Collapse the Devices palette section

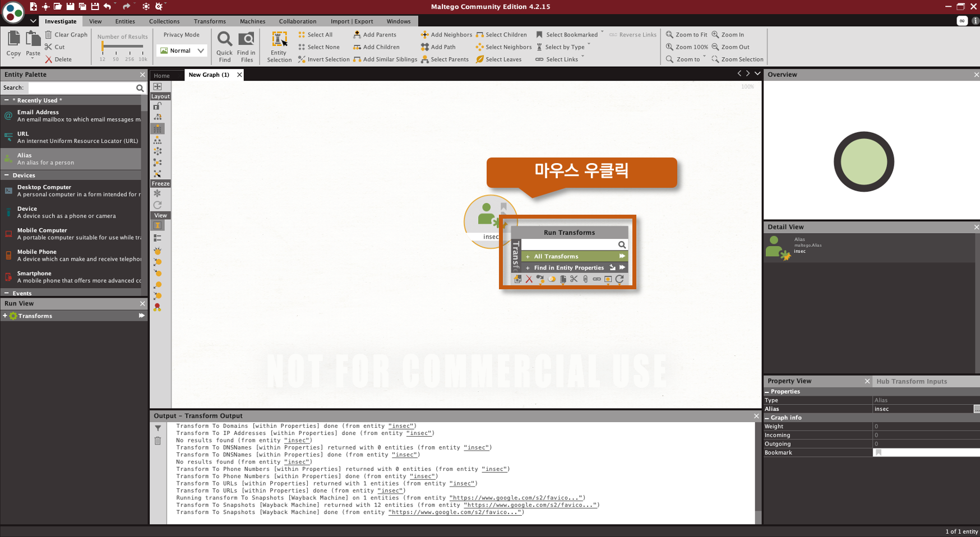point(6,175)
